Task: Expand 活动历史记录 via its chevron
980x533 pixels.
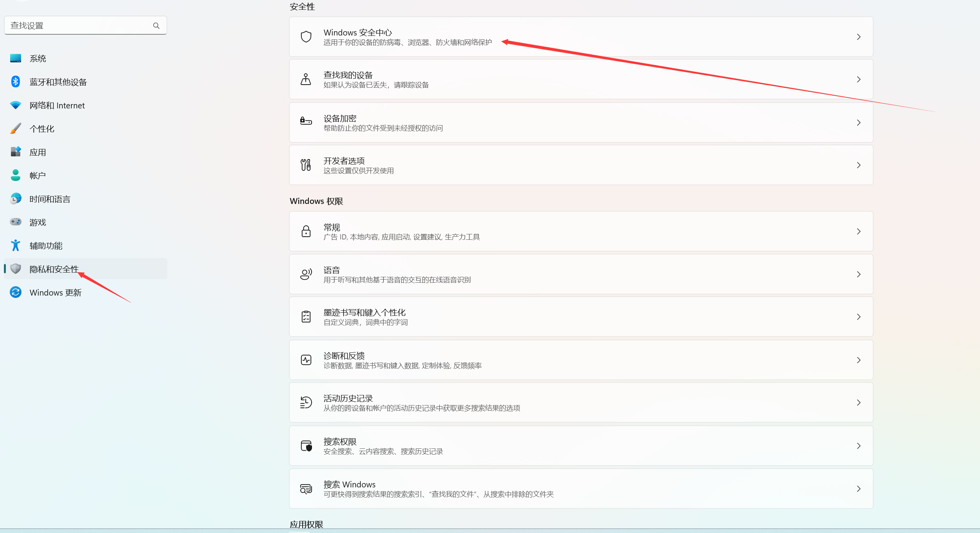Action: [x=859, y=403]
